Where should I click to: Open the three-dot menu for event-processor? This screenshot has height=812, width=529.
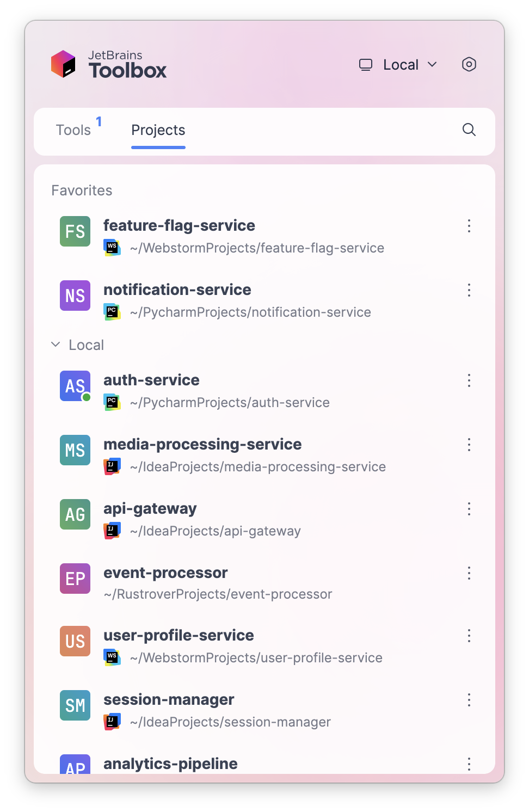469,573
